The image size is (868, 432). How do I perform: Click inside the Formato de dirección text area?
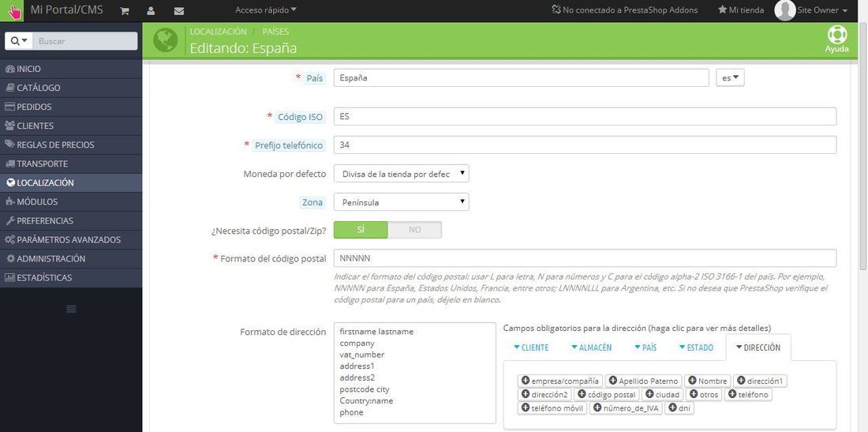point(414,374)
